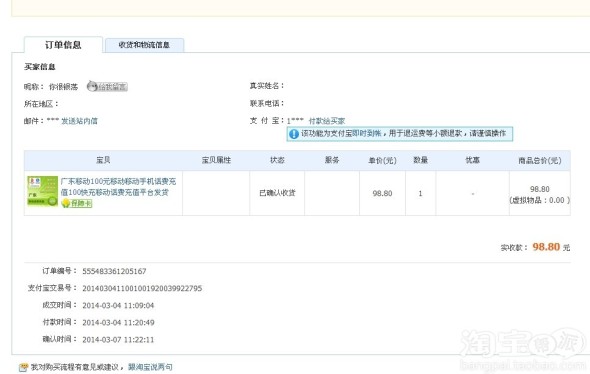
Task: Click the 实收款 98.80 total amount
Action: pos(546,247)
